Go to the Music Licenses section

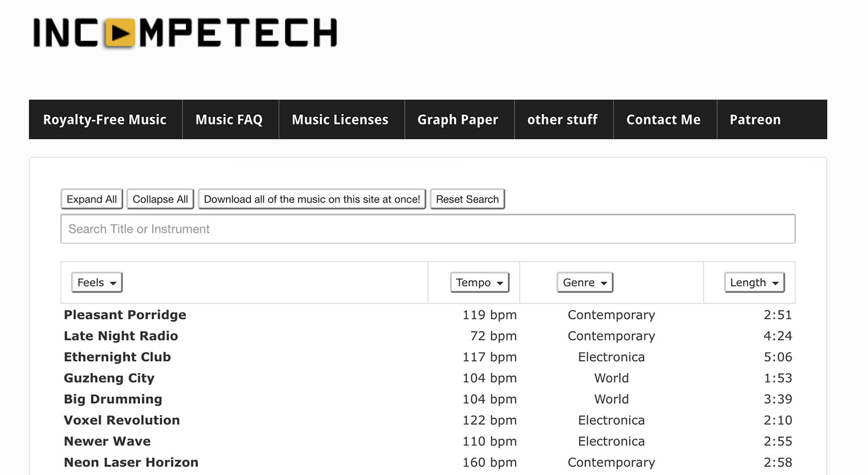click(x=340, y=119)
